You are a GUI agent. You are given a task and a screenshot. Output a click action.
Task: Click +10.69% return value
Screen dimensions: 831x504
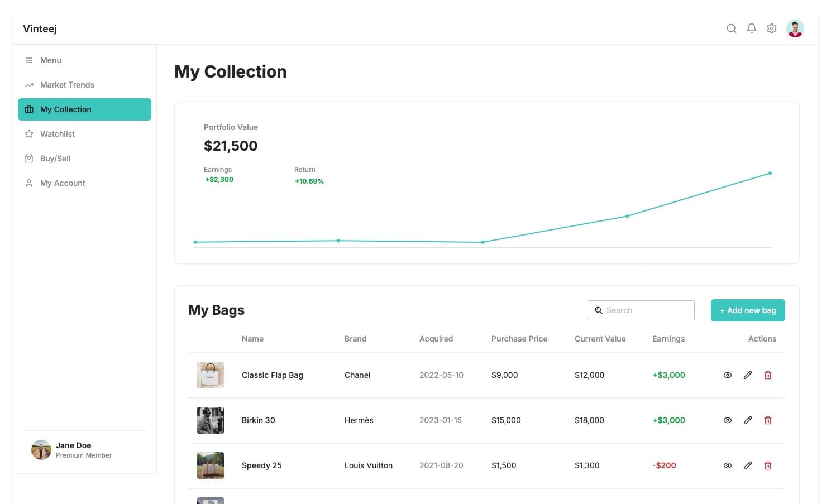coord(309,181)
